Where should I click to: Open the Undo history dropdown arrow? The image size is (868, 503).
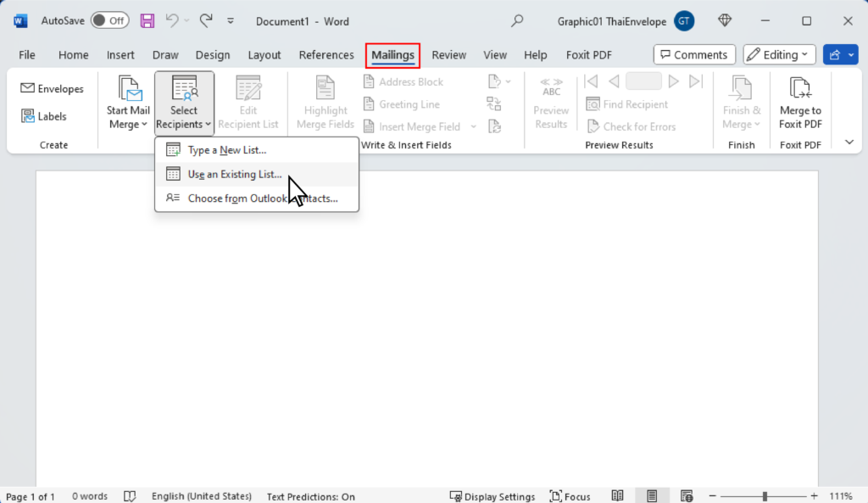[186, 21]
